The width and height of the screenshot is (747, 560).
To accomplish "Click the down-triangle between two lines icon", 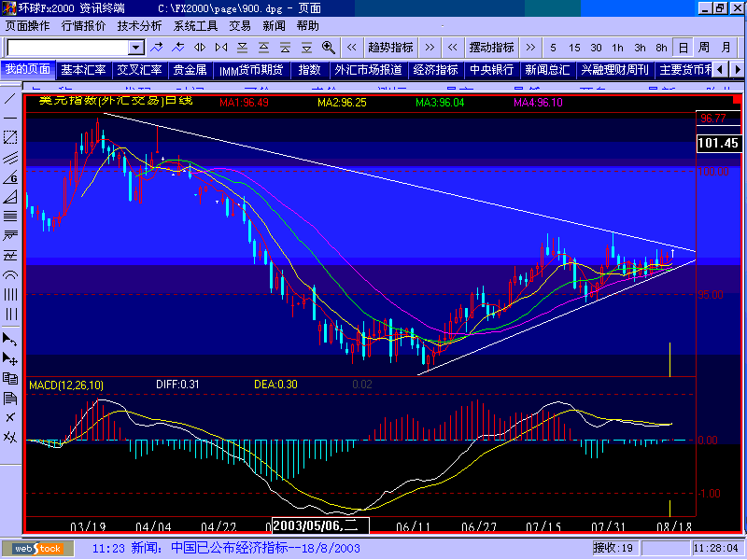I will point(307,48).
